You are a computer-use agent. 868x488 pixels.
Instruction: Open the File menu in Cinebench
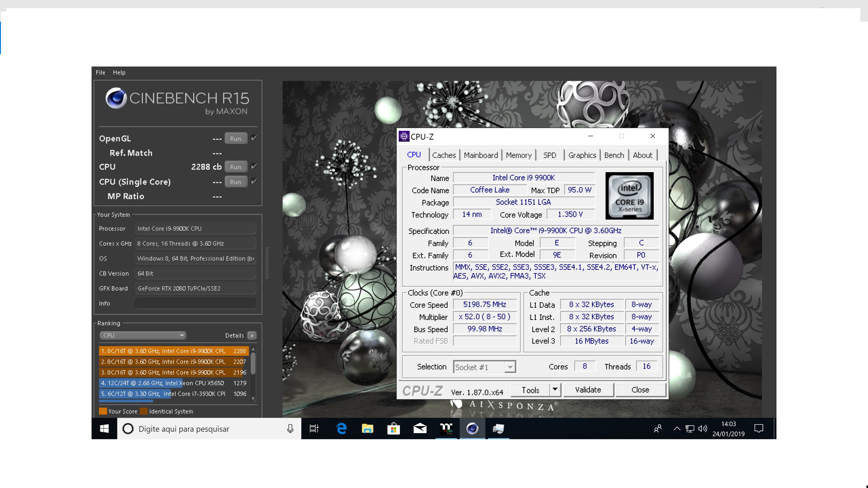(x=100, y=72)
